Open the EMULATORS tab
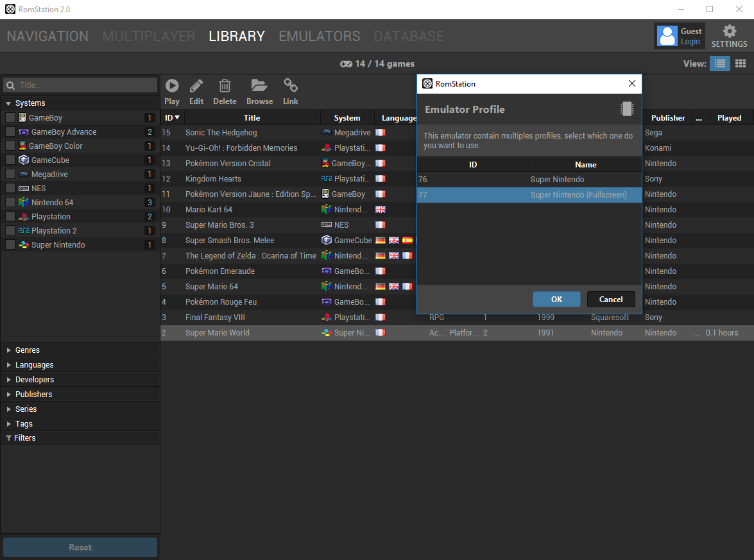The height and width of the screenshot is (560, 754). pos(320,36)
